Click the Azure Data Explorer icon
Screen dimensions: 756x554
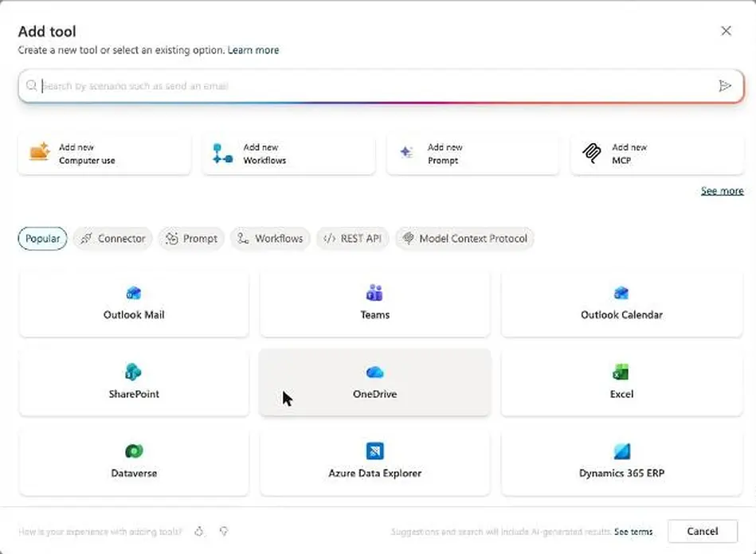coord(374,451)
